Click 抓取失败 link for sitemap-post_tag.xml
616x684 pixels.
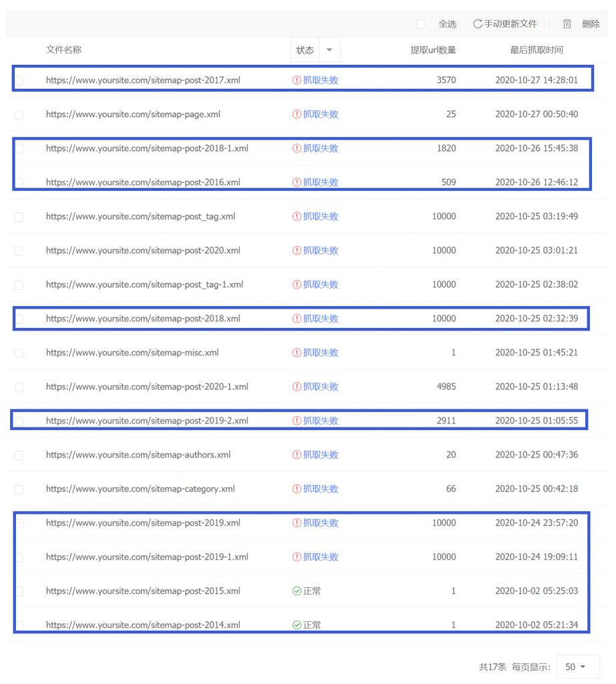[x=321, y=216]
